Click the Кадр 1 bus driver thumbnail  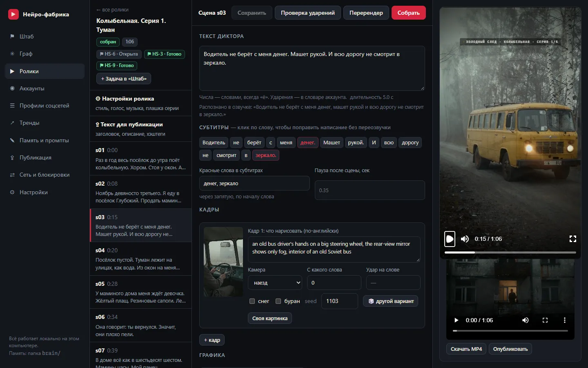223,262
